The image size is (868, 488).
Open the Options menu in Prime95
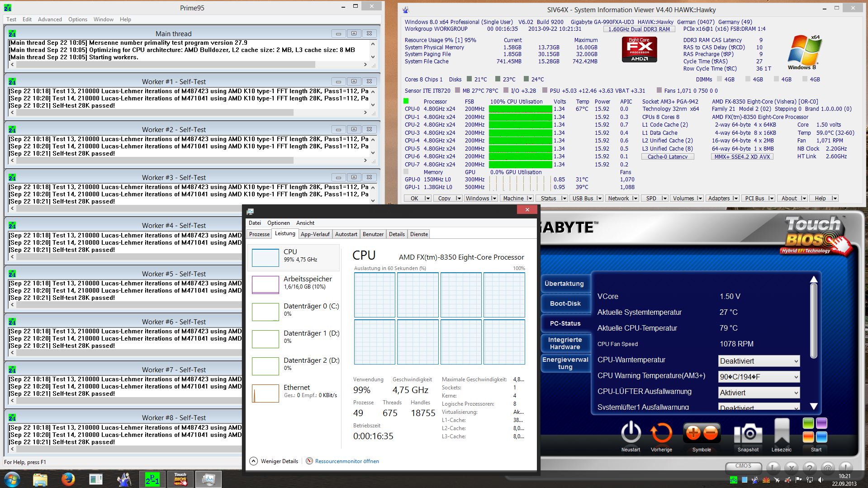(78, 19)
